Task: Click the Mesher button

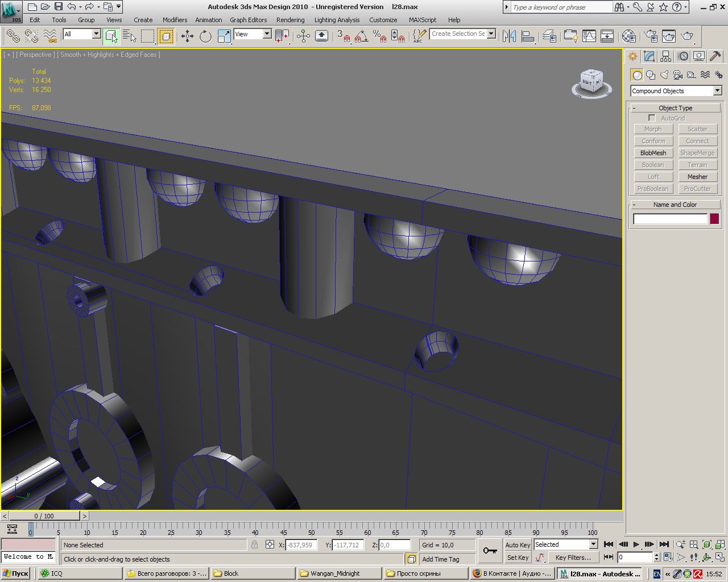Action: (x=697, y=177)
